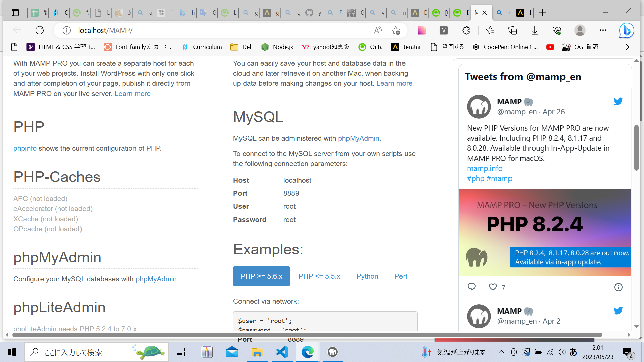Open the Bing chat sidebar icon
This screenshot has width=644, height=362.
[x=626, y=31]
